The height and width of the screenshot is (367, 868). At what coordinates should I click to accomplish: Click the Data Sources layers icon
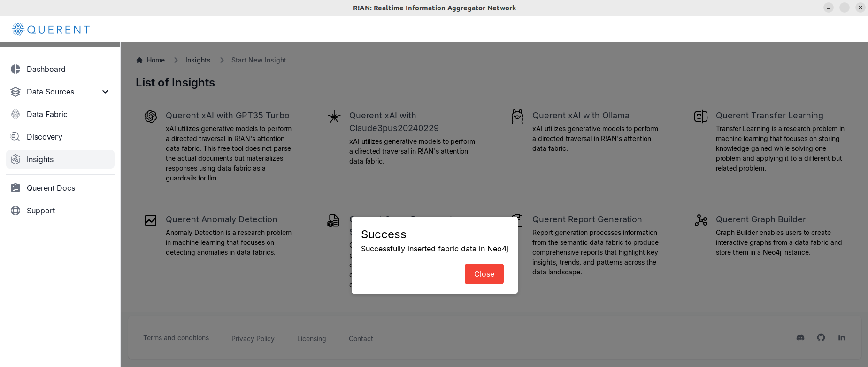[x=15, y=92]
